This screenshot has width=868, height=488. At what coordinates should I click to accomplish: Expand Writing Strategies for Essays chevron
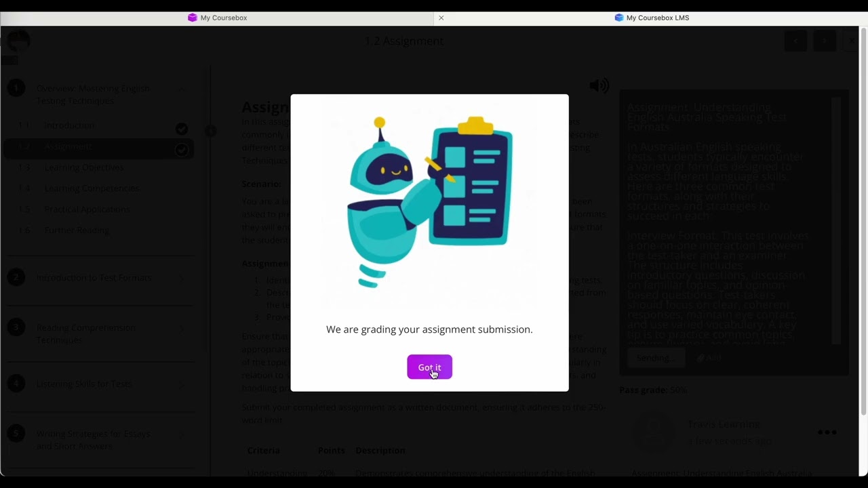click(x=182, y=434)
